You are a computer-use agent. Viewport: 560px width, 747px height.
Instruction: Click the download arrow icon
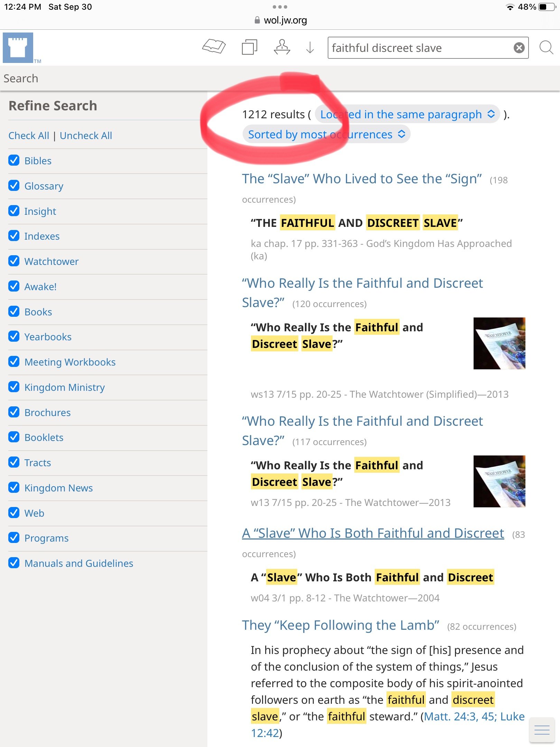(x=310, y=47)
